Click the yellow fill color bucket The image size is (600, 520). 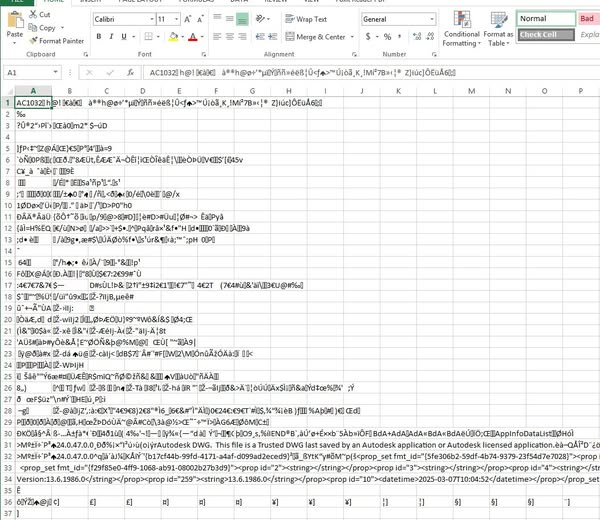pos(172,37)
